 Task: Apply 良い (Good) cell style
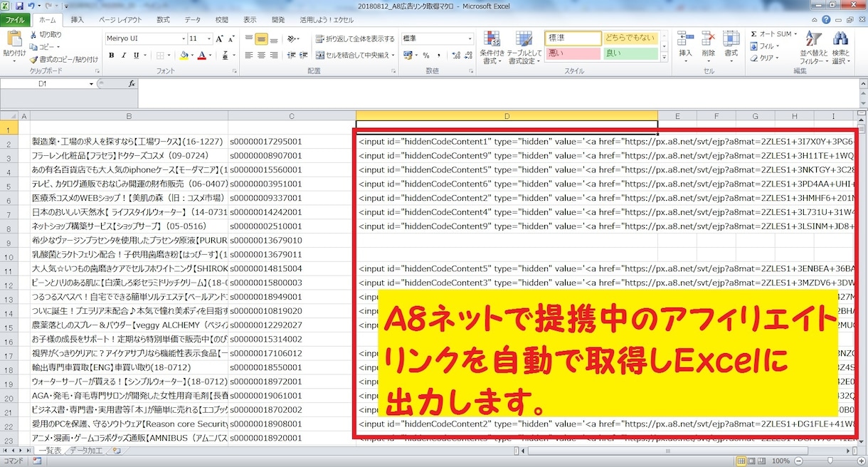pos(630,53)
